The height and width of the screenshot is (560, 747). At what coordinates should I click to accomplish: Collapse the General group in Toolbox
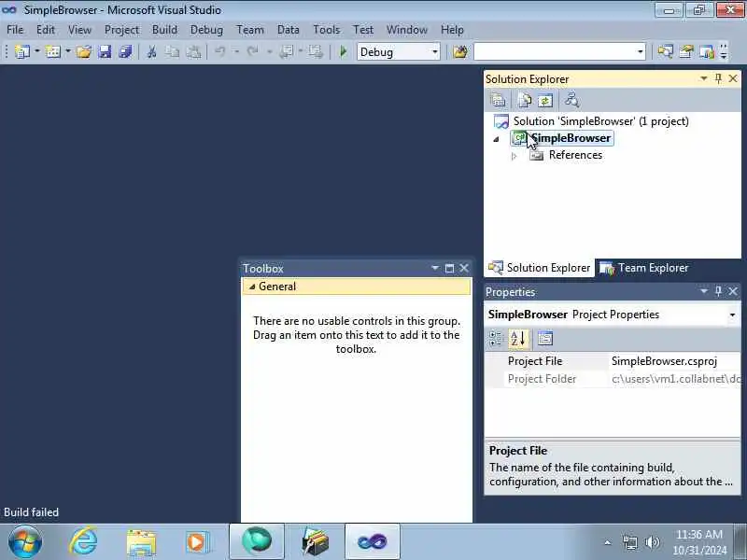point(252,287)
